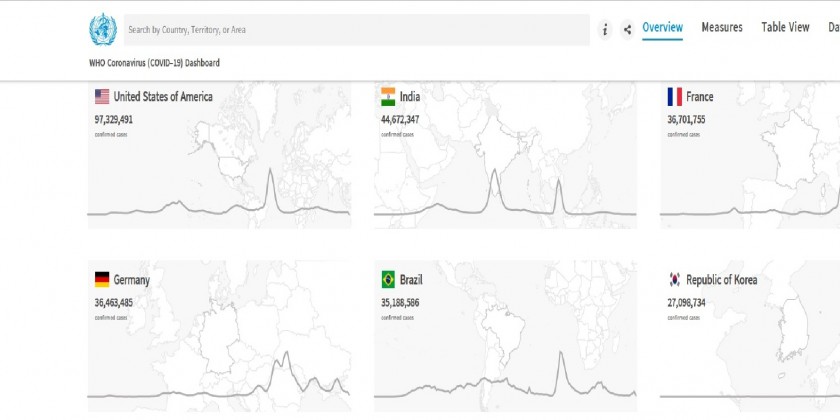Click the WHO logo icon
This screenshot has height=420, width=840.
pos(103,29)
